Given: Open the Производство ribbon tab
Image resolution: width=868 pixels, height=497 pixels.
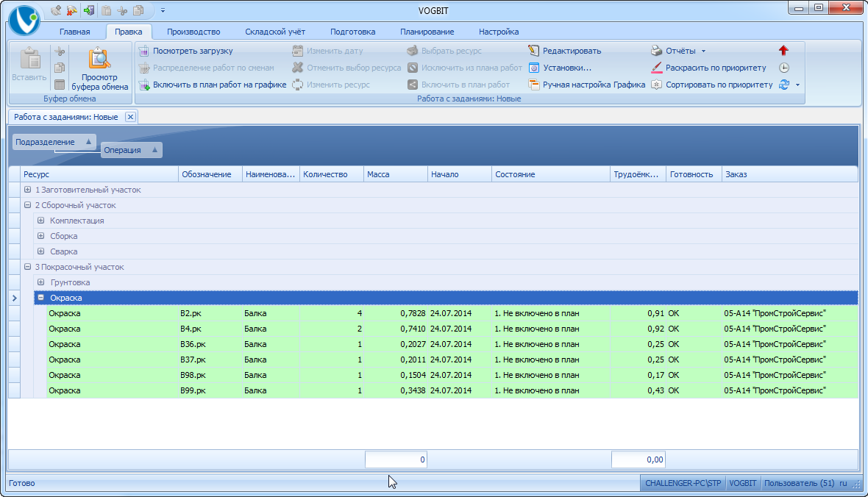Looking at the screenshot, I should [x=193, y=32].
